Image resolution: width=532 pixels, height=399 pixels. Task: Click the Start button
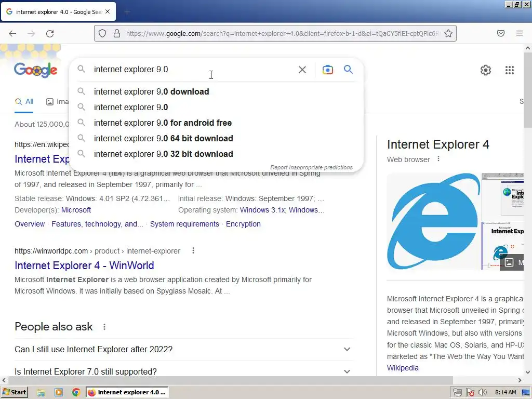[14, 392]
